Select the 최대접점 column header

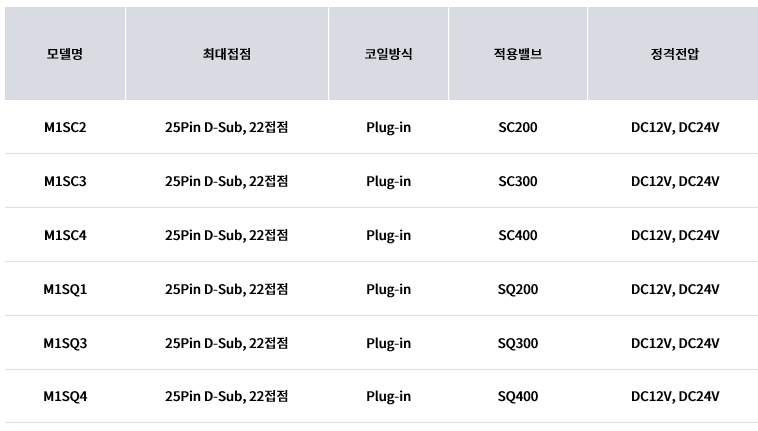click(x=227, y=54)
